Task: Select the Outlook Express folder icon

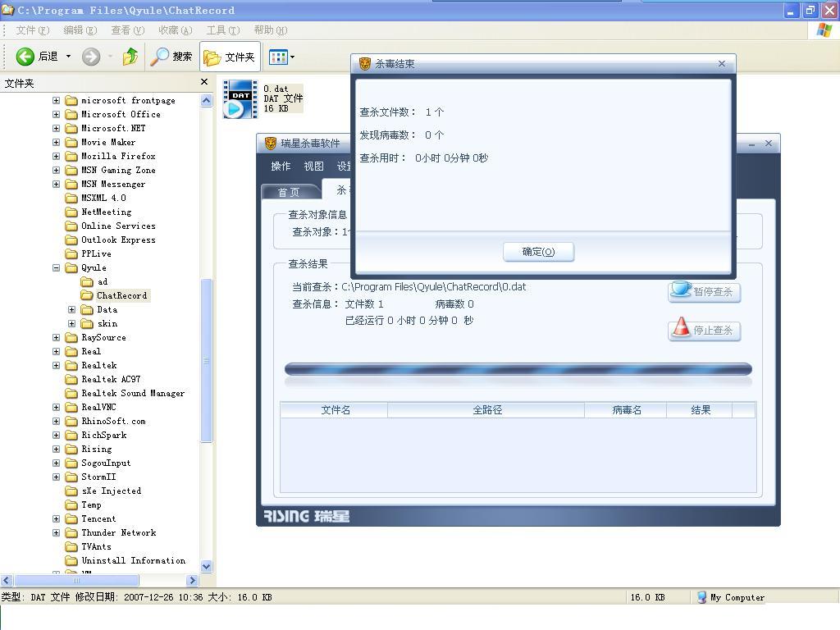Action: point(71,240)
